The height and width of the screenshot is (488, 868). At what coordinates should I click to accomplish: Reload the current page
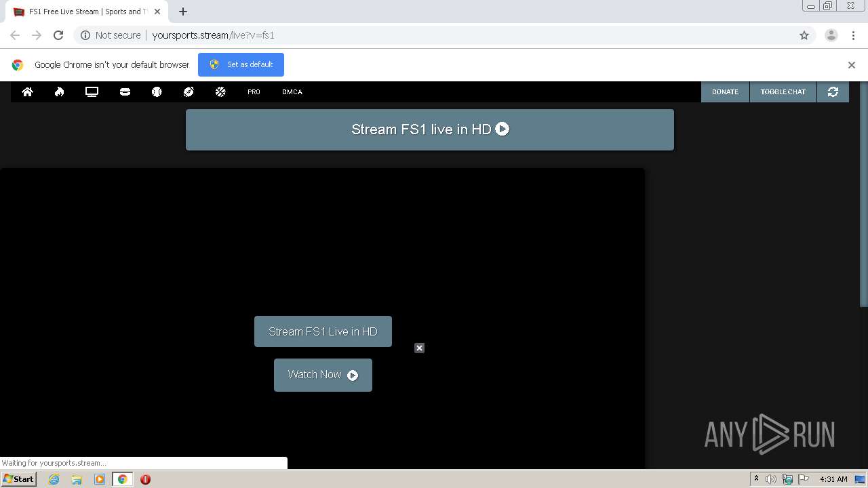[x=58, y=35]
